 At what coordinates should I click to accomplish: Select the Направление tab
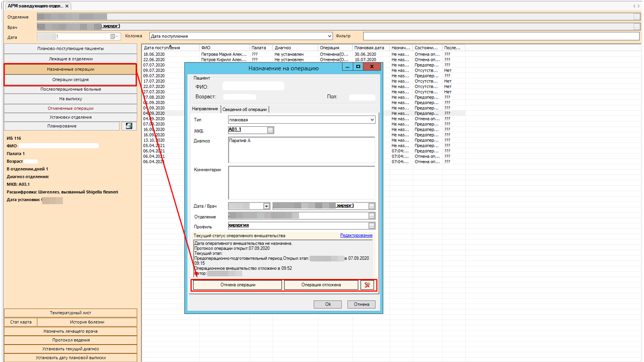point(205,109)
